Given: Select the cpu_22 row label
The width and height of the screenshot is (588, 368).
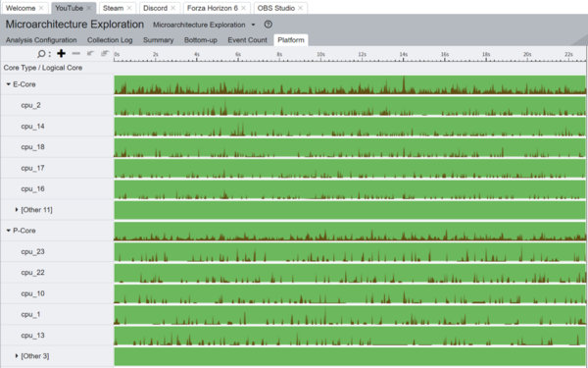Looking at the screenshot, I should tap(32, 272).
